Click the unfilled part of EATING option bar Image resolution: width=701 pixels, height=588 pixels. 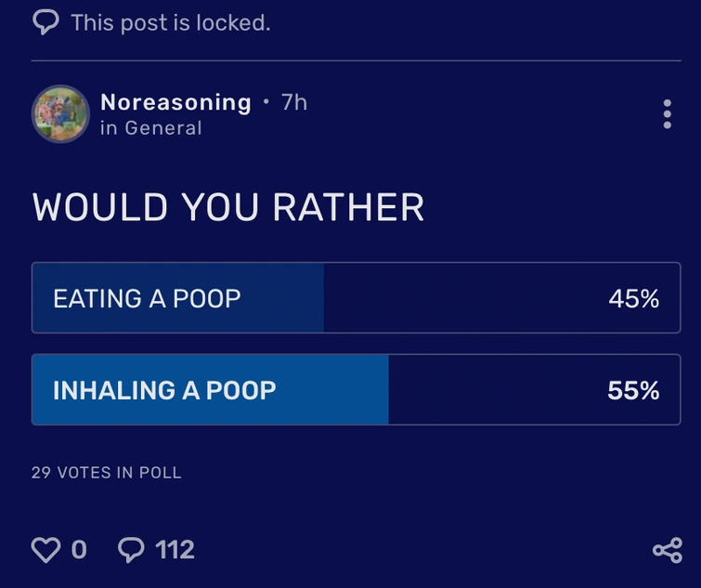point(455,298)
